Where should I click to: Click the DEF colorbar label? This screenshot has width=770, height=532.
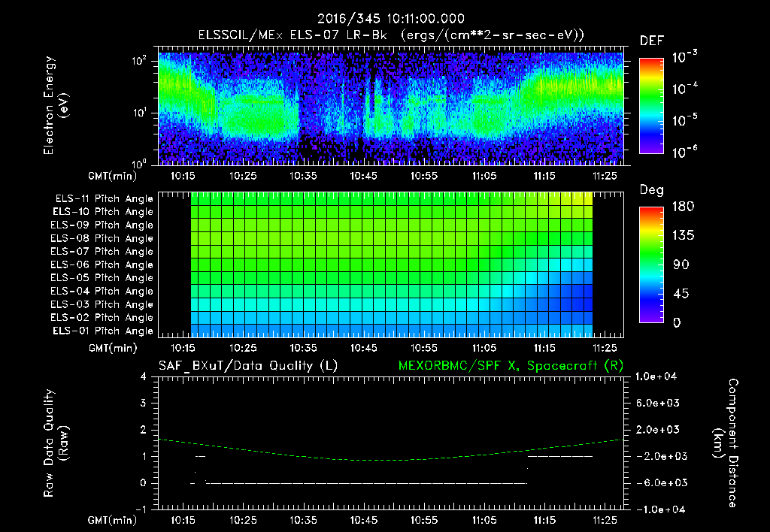652,41
